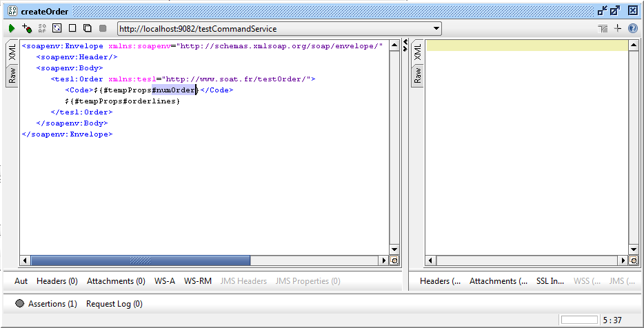Click the grey assertion status circle
644x328 pixels.
click(x=20, y=303)
